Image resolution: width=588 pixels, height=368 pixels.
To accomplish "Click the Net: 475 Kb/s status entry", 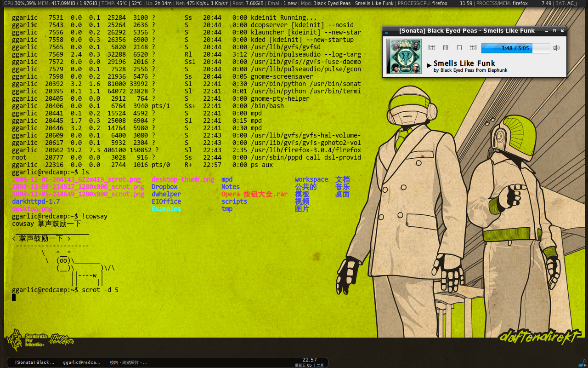I will (202, 3).
